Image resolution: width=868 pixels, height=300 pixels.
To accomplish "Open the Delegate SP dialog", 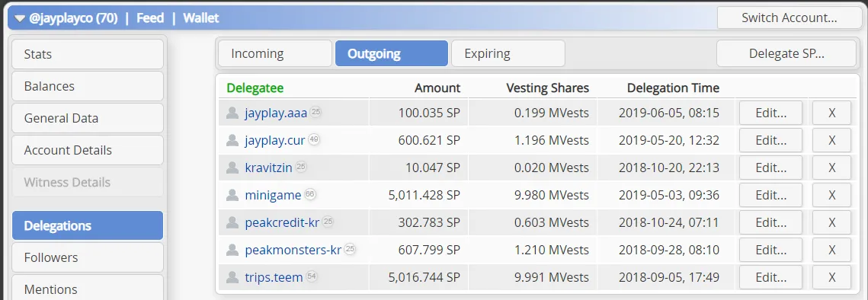I will point(786,53).
